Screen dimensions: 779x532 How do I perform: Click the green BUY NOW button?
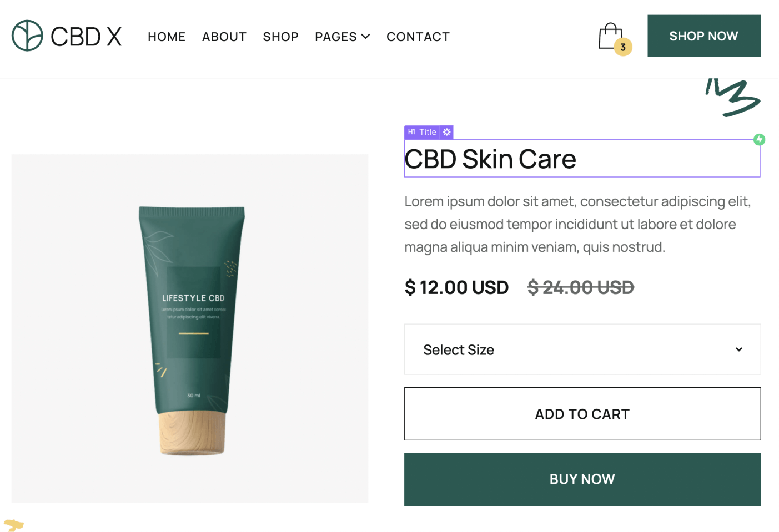tap(582, 479)
